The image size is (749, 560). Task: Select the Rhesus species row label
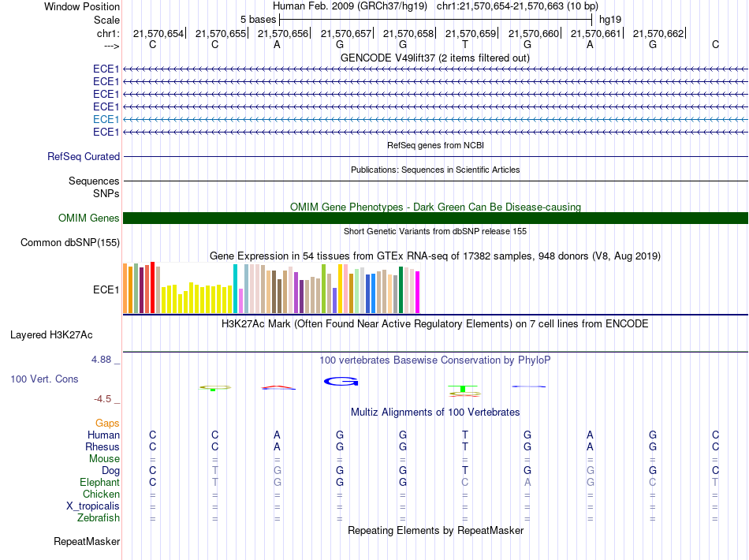pos(102,446)
